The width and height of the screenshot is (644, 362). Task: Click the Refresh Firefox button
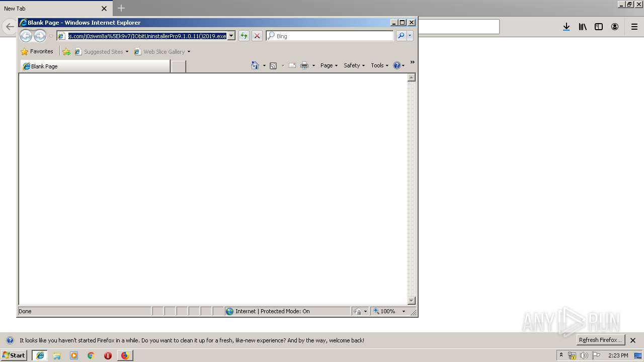[601, 340]
